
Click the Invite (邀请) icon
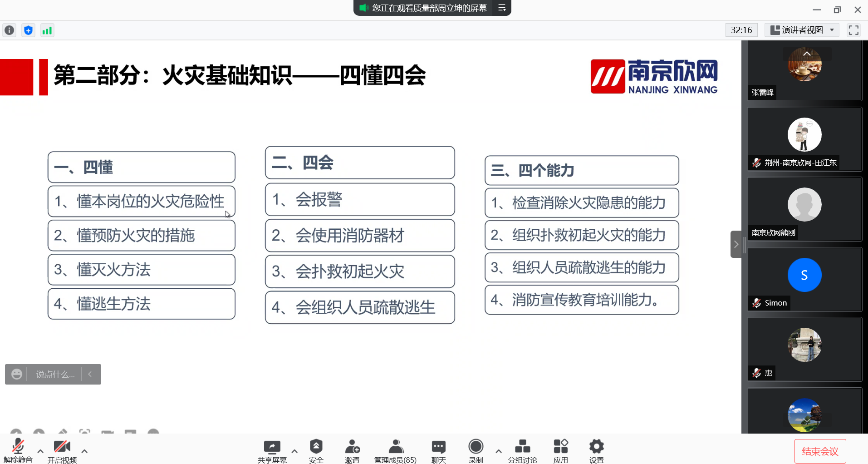tap(352, 450)
